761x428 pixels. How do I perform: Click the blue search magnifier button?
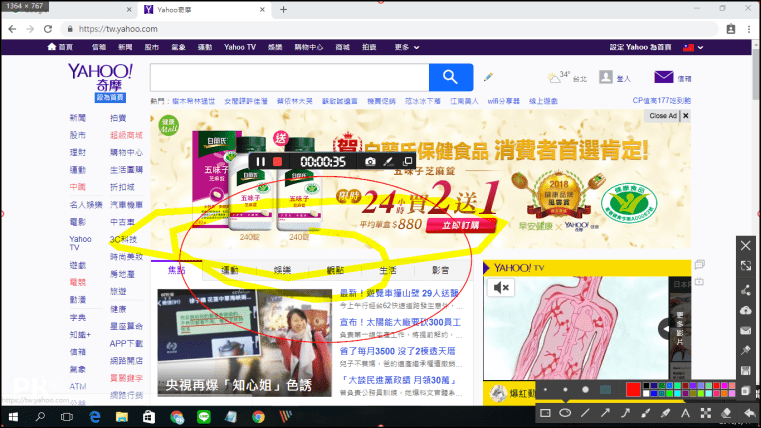(x=451, y=77)
